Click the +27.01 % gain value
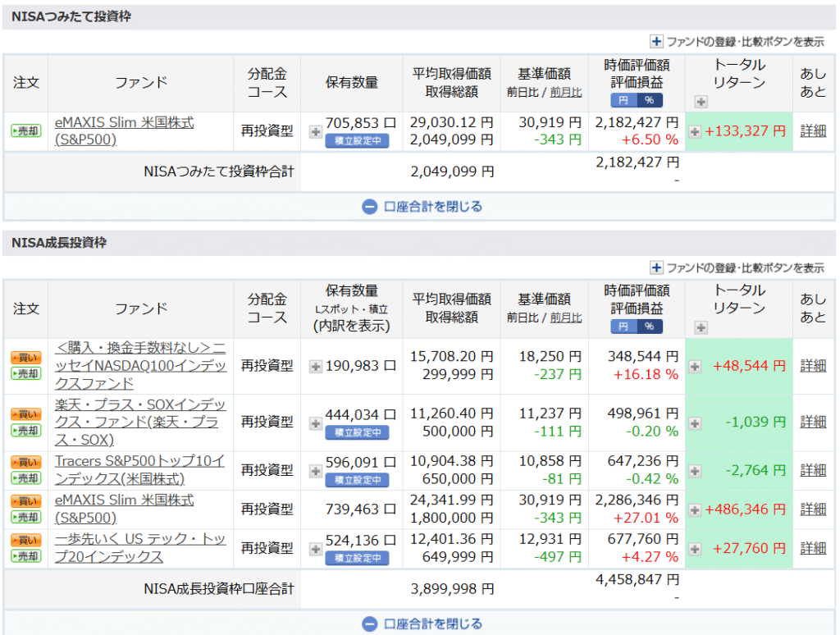840x635 pixels. 646,519
